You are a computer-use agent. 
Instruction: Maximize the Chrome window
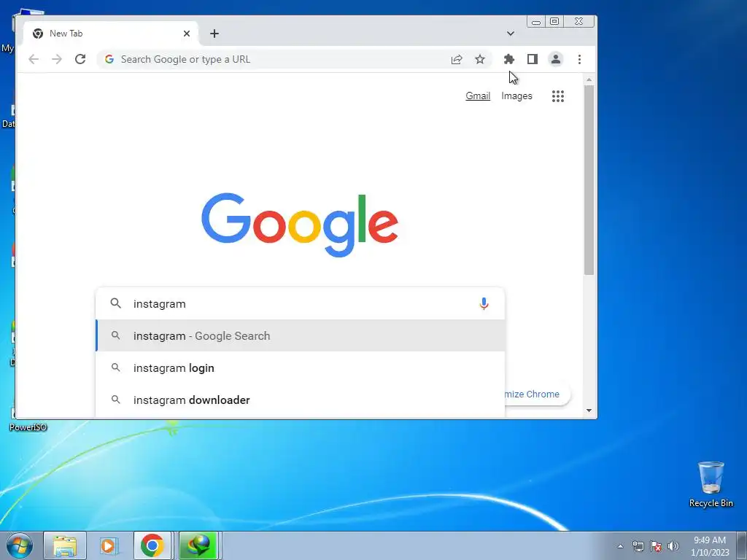[554, 21]
